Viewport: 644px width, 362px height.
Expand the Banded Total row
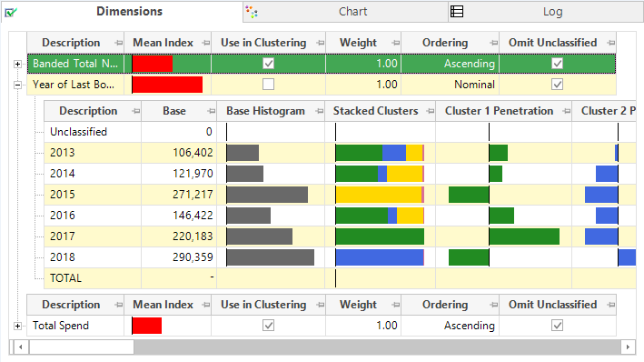click(17, 64)
